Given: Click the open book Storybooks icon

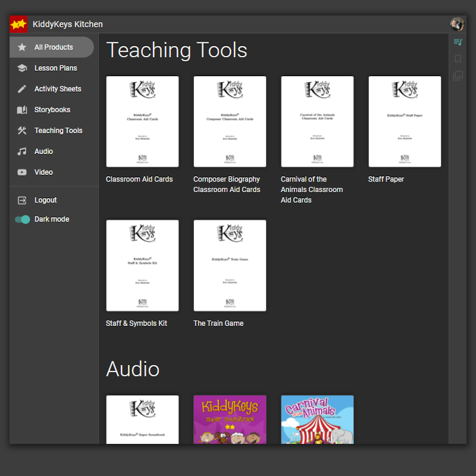Looking at the screenshot, I should (x=22, y=110).
